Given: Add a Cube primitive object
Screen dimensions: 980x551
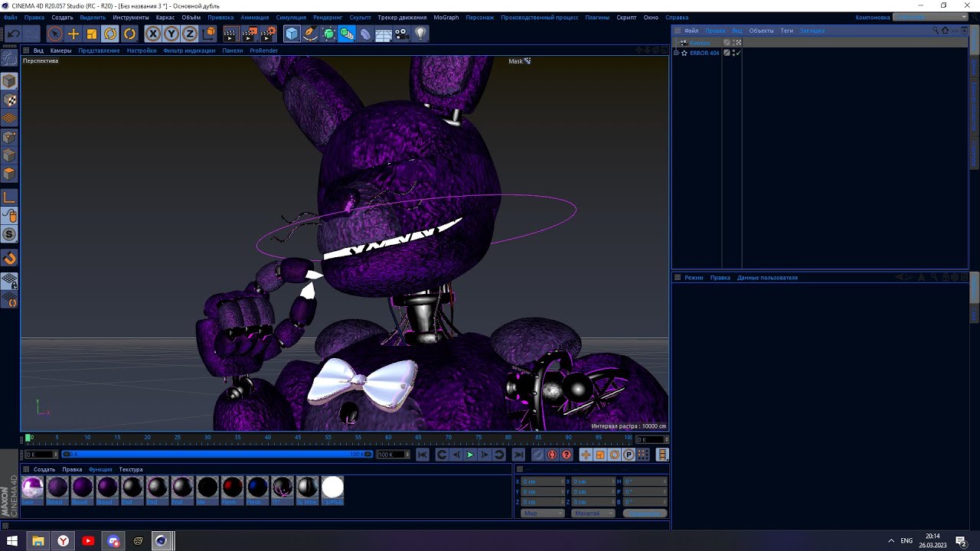Looking at the screenshot, I should pos(292,34).
